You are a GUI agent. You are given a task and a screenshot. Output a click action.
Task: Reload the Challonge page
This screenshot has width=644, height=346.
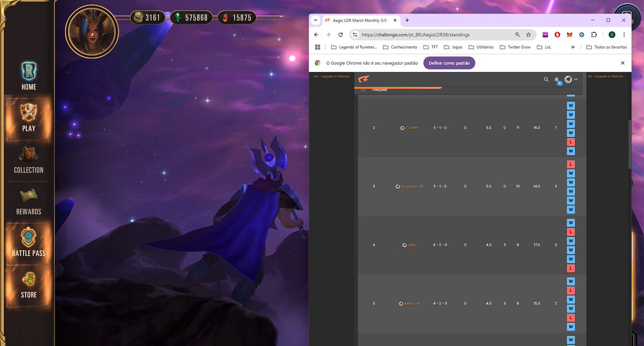point(340,34)
